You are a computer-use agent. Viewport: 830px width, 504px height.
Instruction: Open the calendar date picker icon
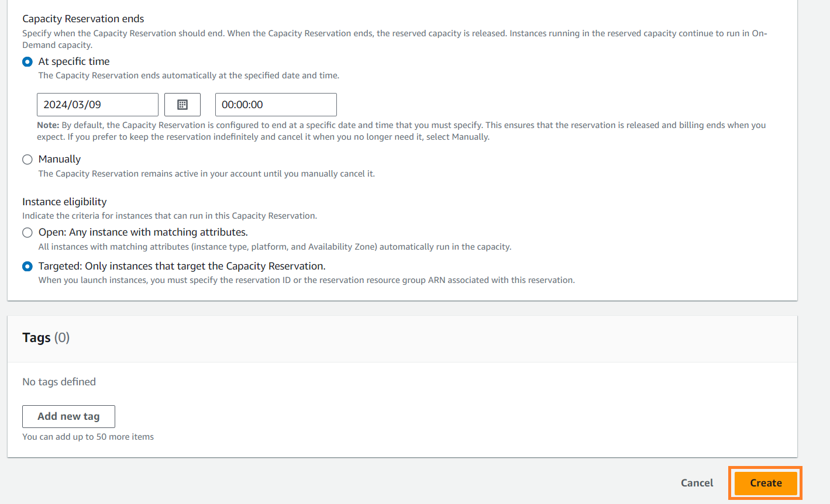182,105
